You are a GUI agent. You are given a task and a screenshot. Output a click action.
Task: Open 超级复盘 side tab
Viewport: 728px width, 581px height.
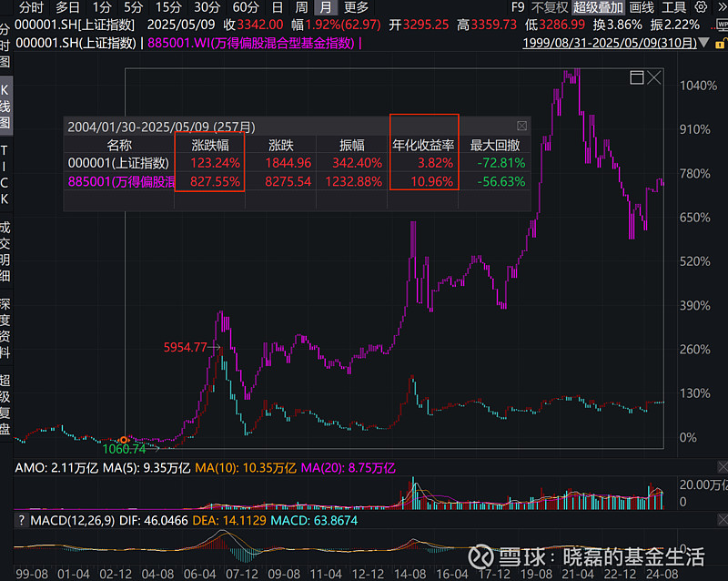pos(5,404)
